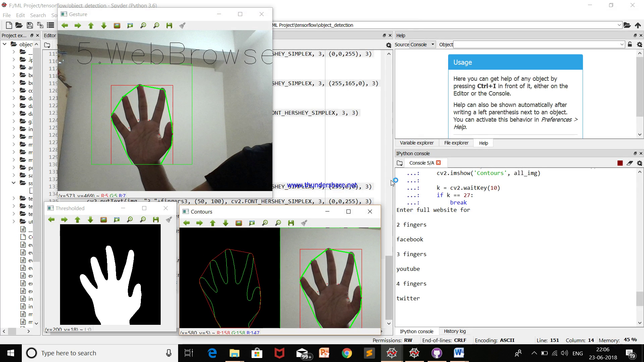This screenshot has height=362, width=644.
Task: Close the Console 5/A tab
Action: tap(438, 163)
